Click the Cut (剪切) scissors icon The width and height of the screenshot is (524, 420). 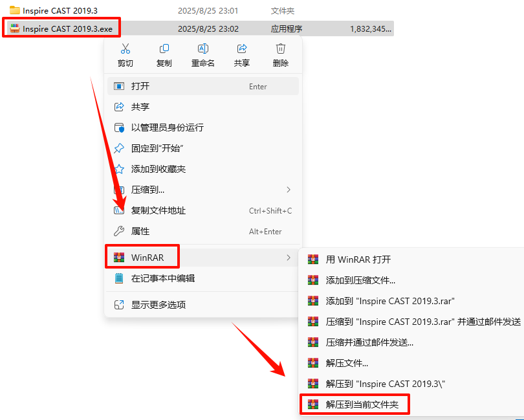click(126, 49)
